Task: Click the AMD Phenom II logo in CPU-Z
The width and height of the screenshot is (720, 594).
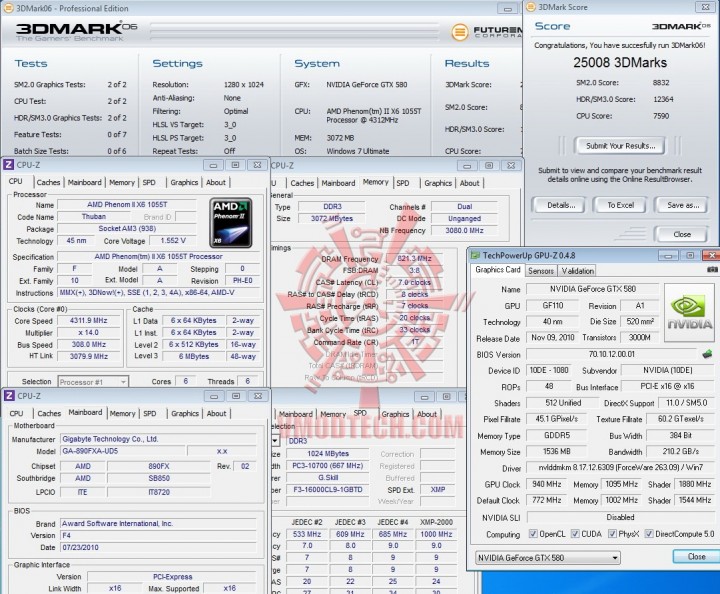Action: 231,223
